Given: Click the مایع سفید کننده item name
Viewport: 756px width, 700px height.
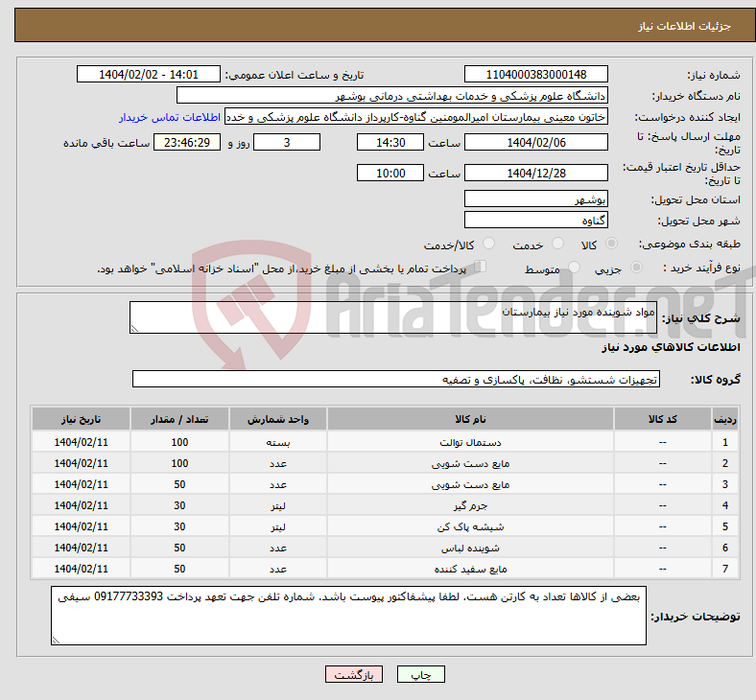Looking at the screenshot, I should [470, 570].
